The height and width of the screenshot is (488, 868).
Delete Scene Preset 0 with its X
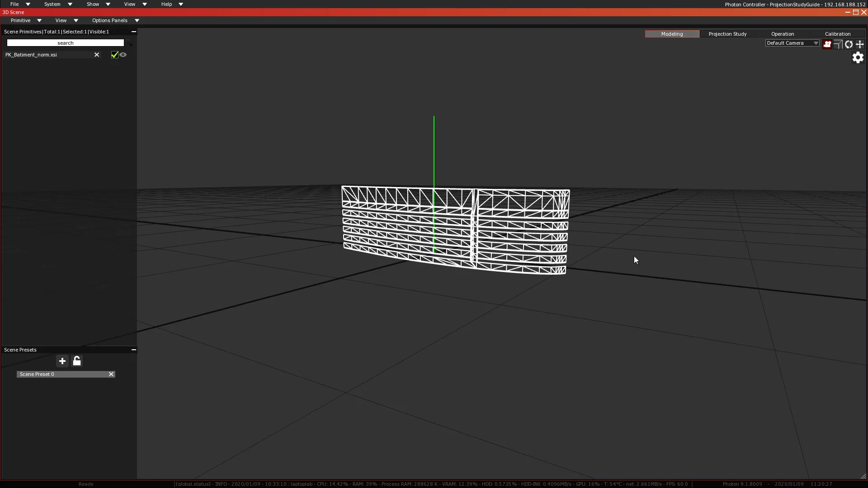(x=111, y=374)
